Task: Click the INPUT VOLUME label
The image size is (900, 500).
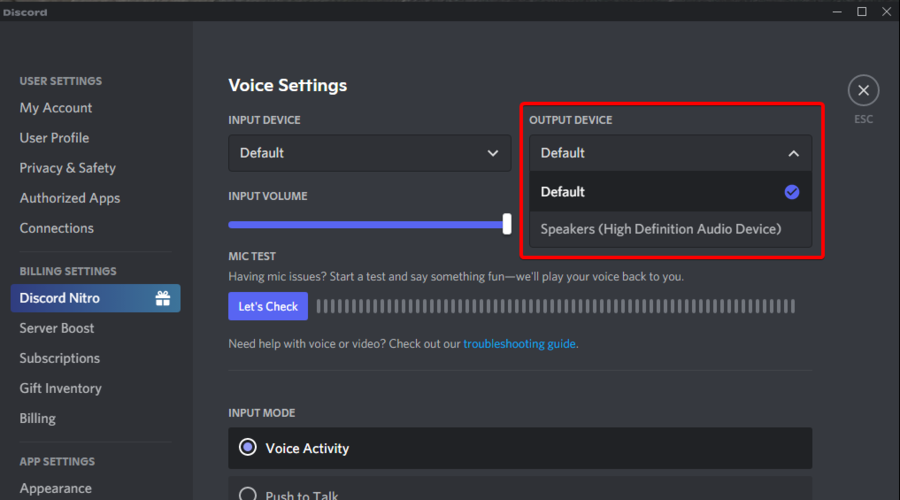Action: pos(268,196)
